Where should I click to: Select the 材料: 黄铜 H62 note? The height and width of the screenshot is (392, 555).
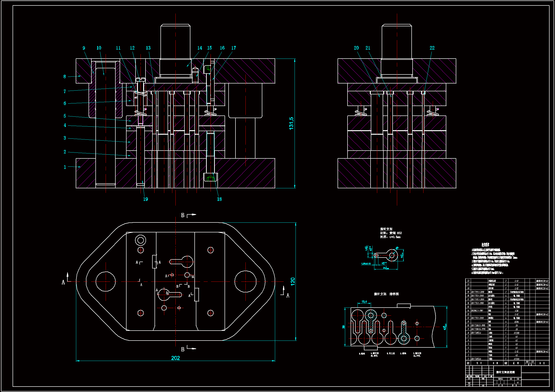391,233
